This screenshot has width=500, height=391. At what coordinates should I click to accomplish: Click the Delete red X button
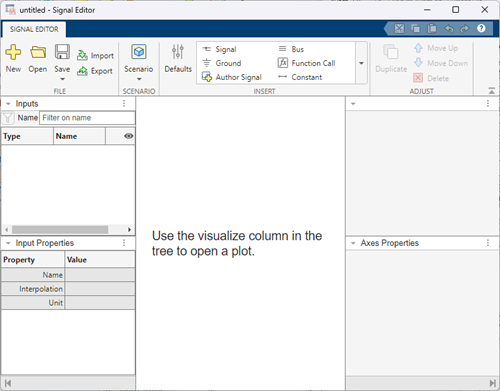point(431,78)
